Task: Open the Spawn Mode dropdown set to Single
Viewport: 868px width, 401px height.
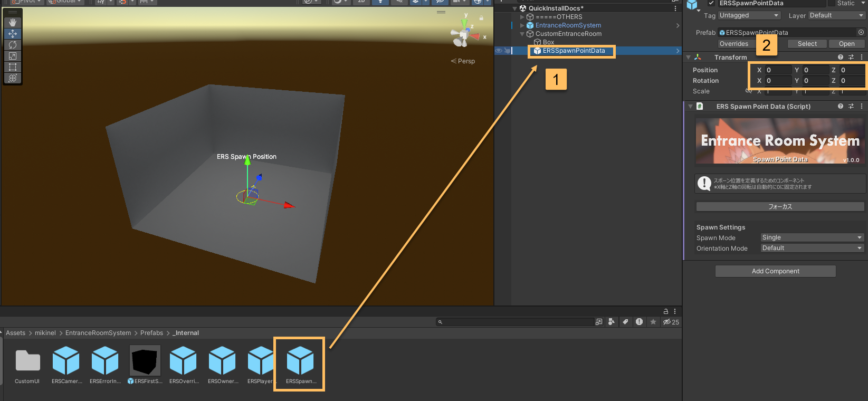Action: pyautogui.click(x=812, y=237)
